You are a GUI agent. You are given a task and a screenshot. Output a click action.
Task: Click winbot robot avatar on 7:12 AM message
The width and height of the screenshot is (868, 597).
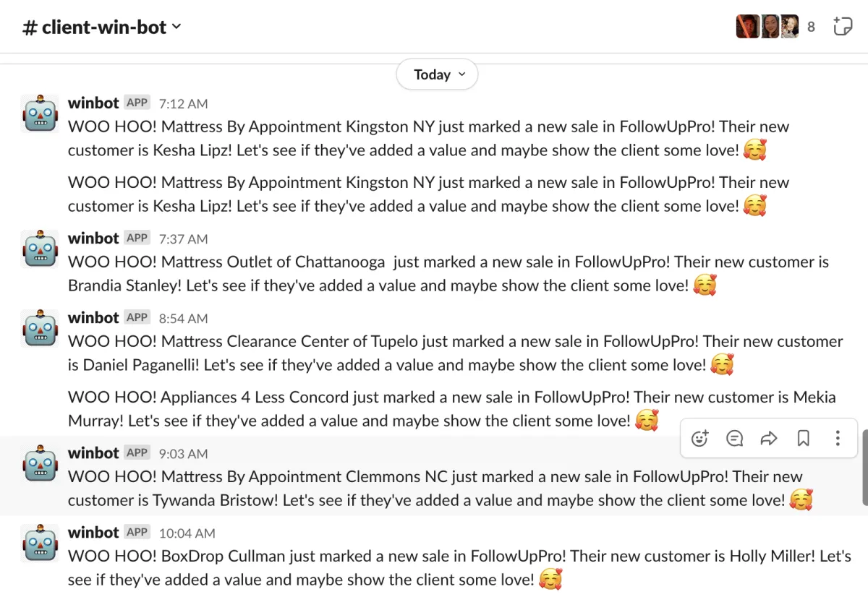(40, 113)
